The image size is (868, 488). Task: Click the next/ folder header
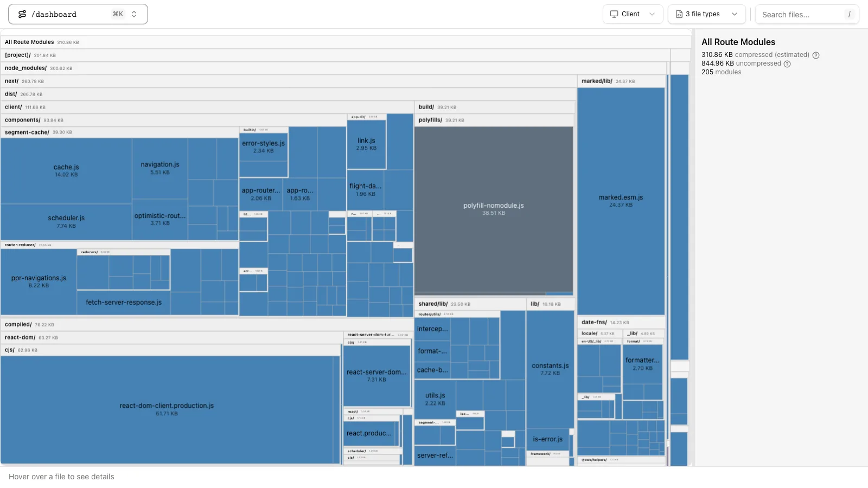[288, 81]
